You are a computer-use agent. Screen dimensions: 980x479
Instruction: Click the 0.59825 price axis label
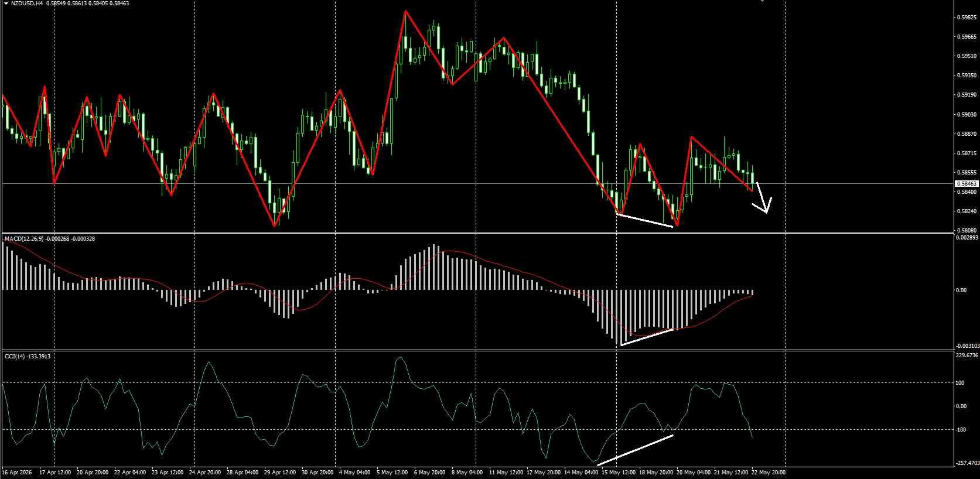pos(967,18)
